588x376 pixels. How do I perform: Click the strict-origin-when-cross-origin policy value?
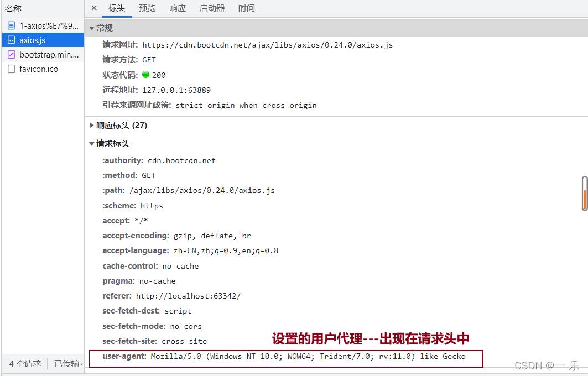pyautogui.click(x=246, y=106)
